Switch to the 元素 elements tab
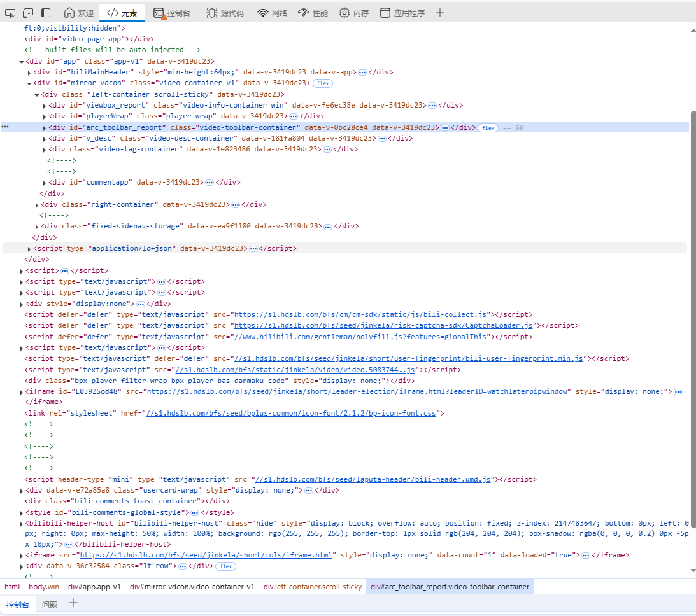The width and height of the screenshot is (696, 616). click(x=122, y=13)
